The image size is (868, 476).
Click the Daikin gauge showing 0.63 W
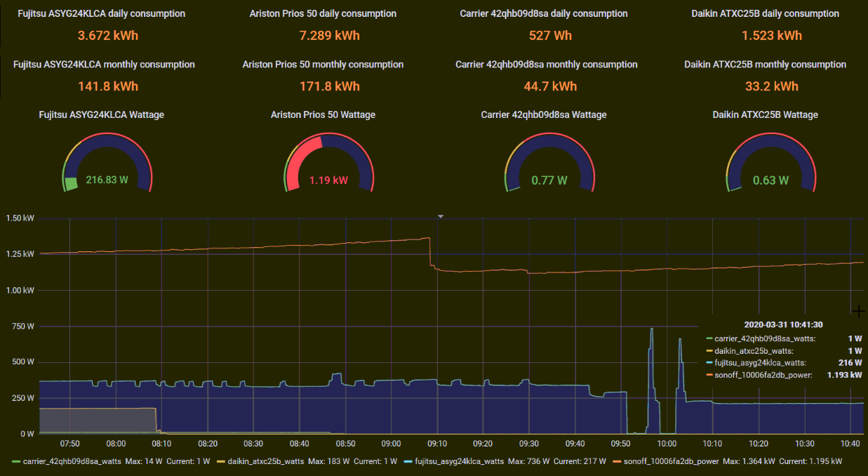770,163
